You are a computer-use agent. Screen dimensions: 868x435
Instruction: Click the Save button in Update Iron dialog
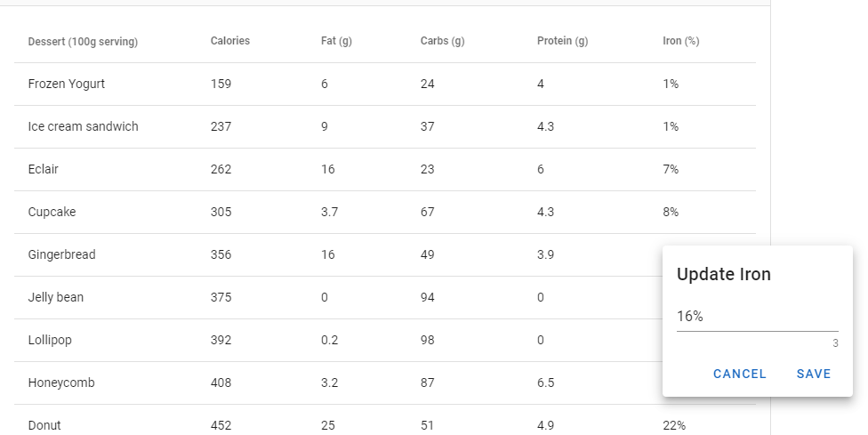point(813,374)
